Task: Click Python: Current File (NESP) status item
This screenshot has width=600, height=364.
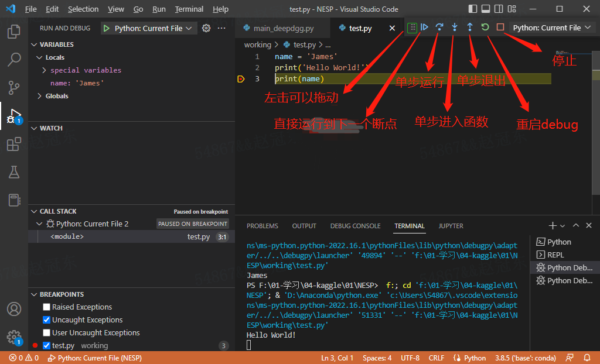Action: coord(94,358)
